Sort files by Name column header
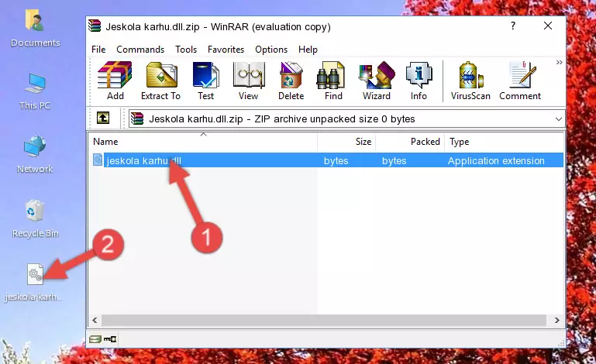The height and width of the screenshot is (364, 596). click(203, 142)
